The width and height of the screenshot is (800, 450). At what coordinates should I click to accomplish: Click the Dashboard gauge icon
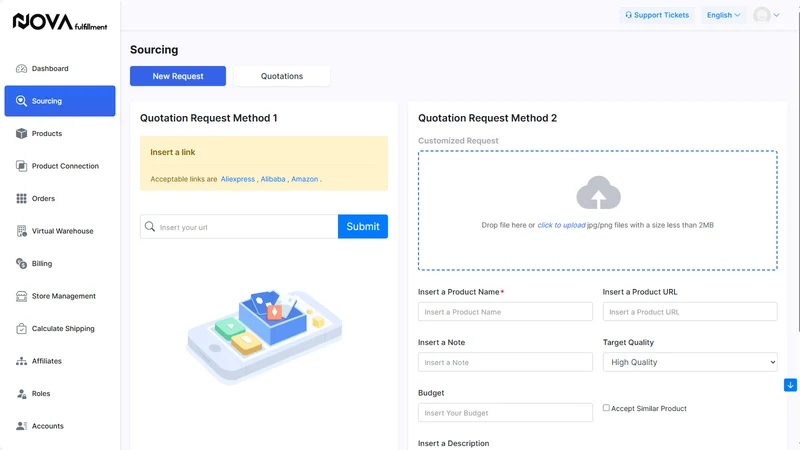point(21,68)
